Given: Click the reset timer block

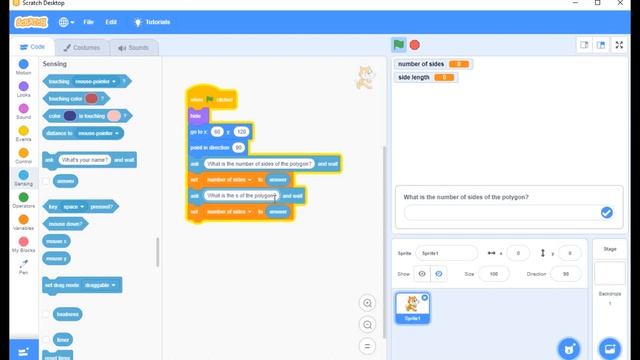Looking at the screenshot, I should click(58, 356).
